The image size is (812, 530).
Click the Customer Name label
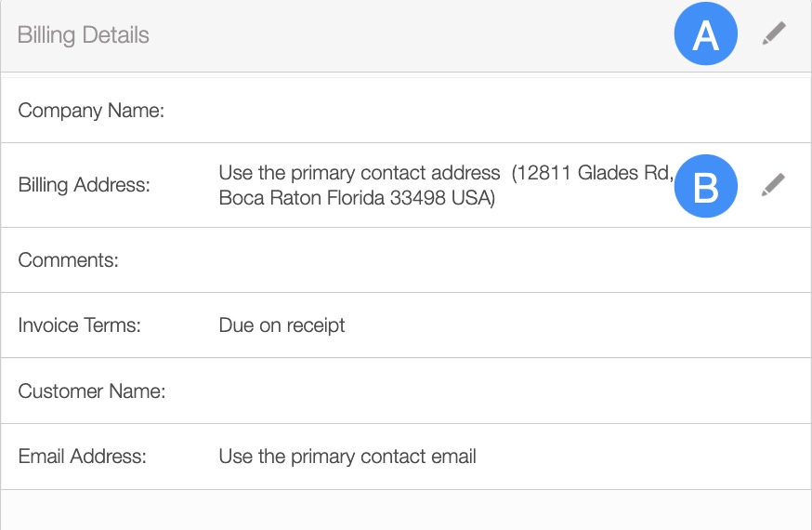tap(92, 391)
